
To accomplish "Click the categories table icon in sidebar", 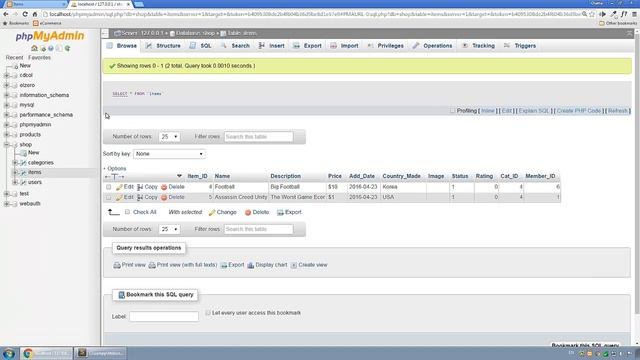I will [x=23, y=163].
